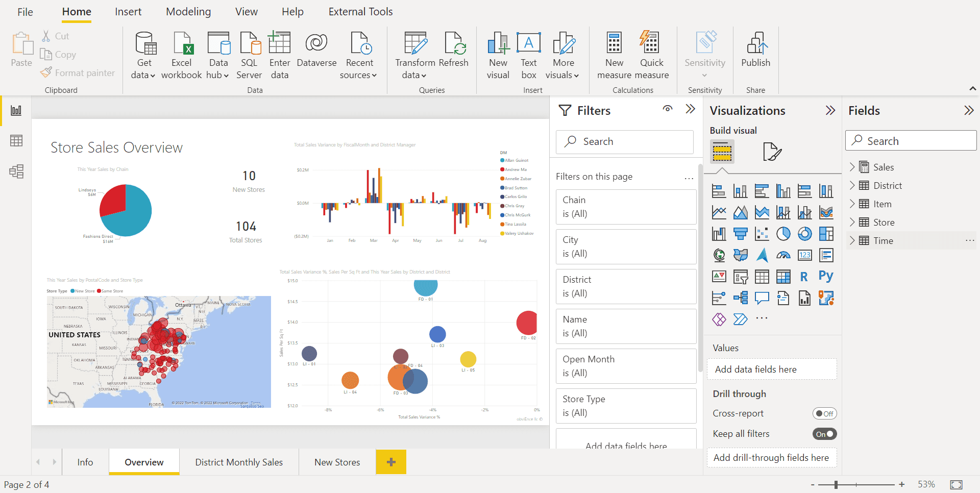
Task: Pick the ribbon chart visual
Action: pyautogui.click(x=826, y=212)
